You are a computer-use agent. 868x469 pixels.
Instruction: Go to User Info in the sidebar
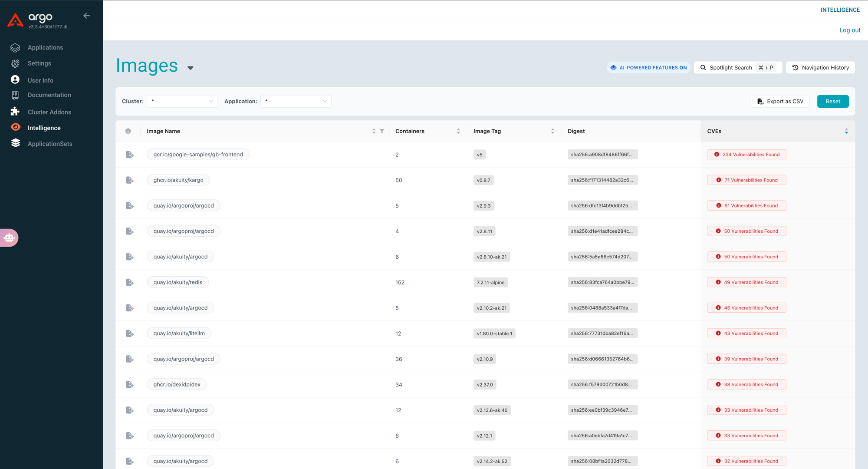tap(40, 80)
